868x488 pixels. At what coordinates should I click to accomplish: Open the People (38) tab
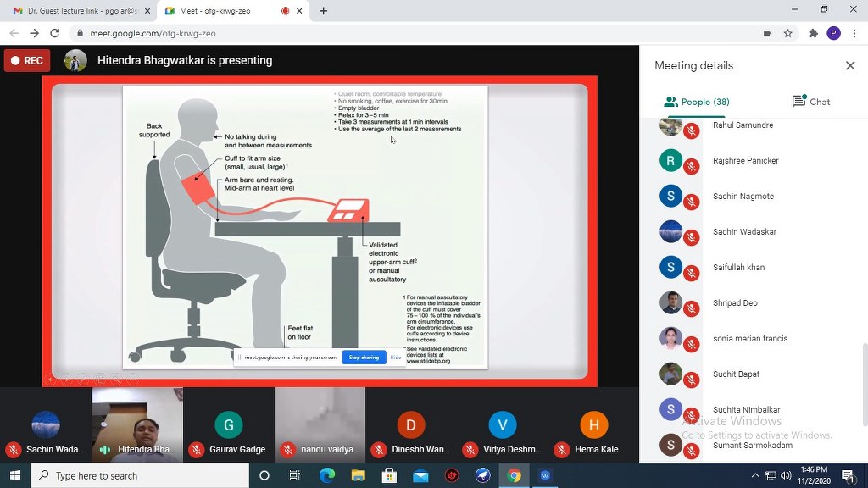[x=697, y=102]
